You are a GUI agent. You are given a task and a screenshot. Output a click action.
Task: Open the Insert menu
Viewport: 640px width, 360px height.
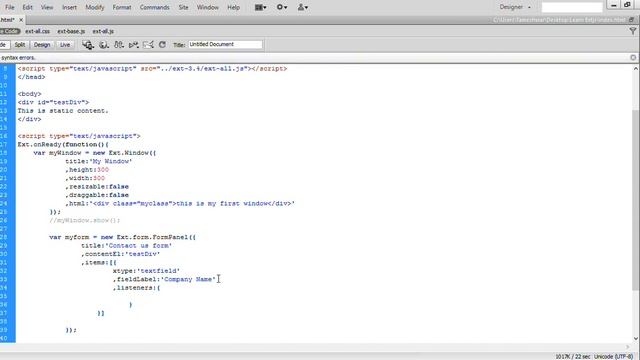(x=69, y=7)
